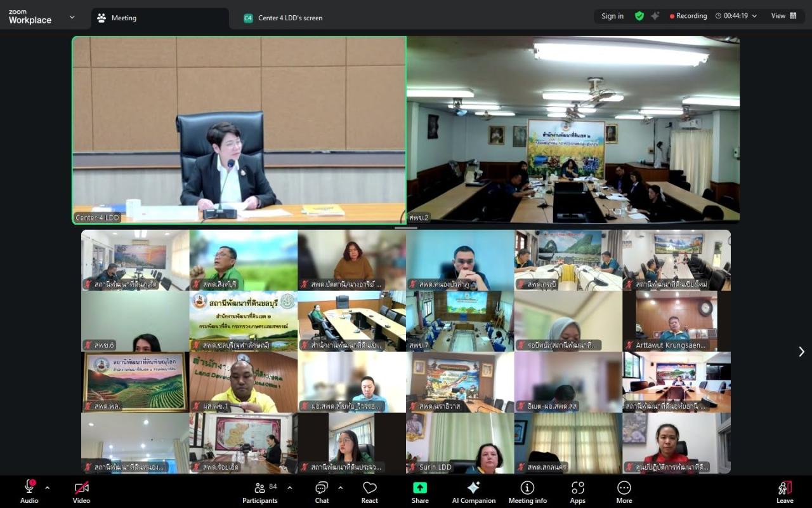Click the Leave label text
This screenshot has width=812, height=508.
coord(785,500)
